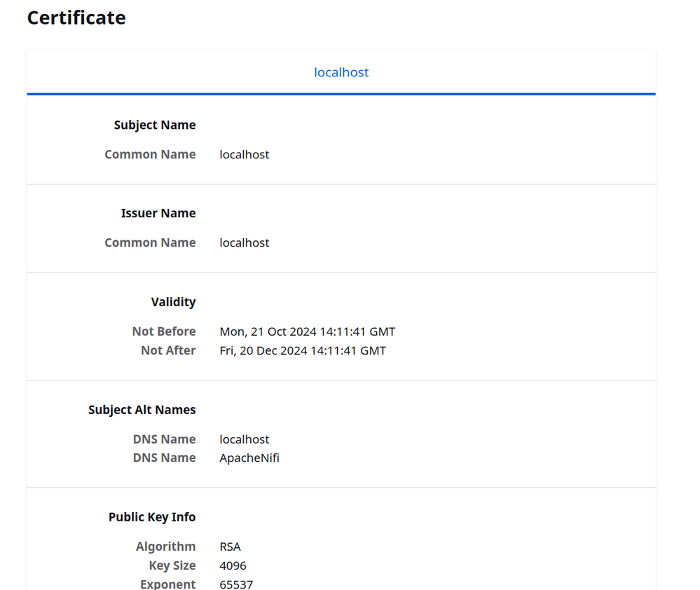700x590 pixels.
Task: Click the Not Before label
Action: (164, 331)
